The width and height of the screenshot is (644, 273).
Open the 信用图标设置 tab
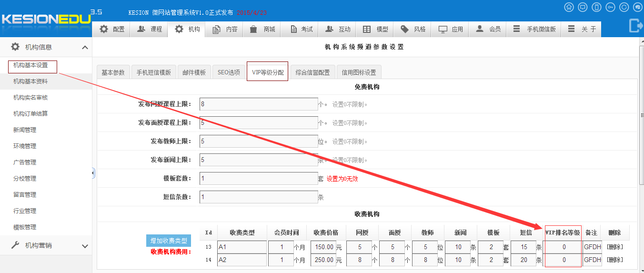[x=359, y=72]
